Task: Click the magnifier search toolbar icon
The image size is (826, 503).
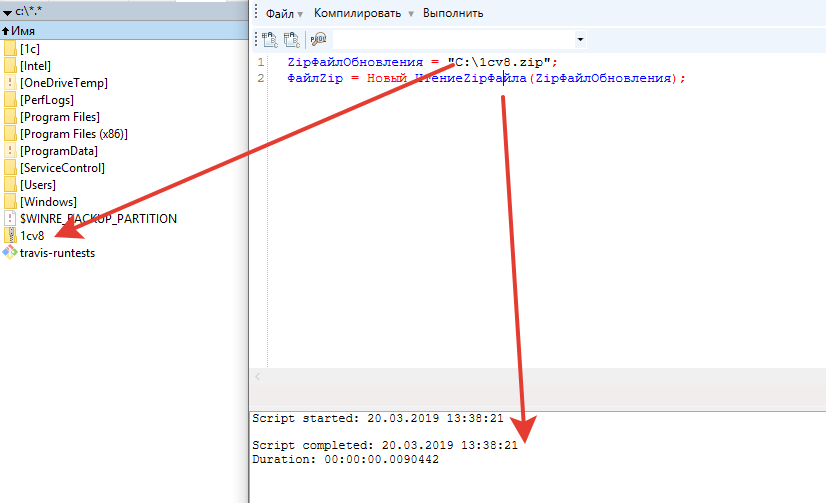Action: 318,40
